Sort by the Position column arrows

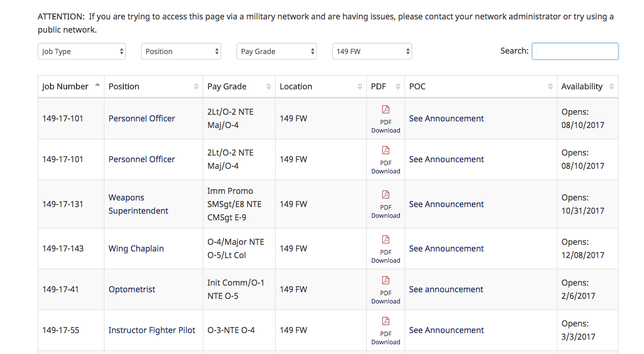click(x=196, y=87)
